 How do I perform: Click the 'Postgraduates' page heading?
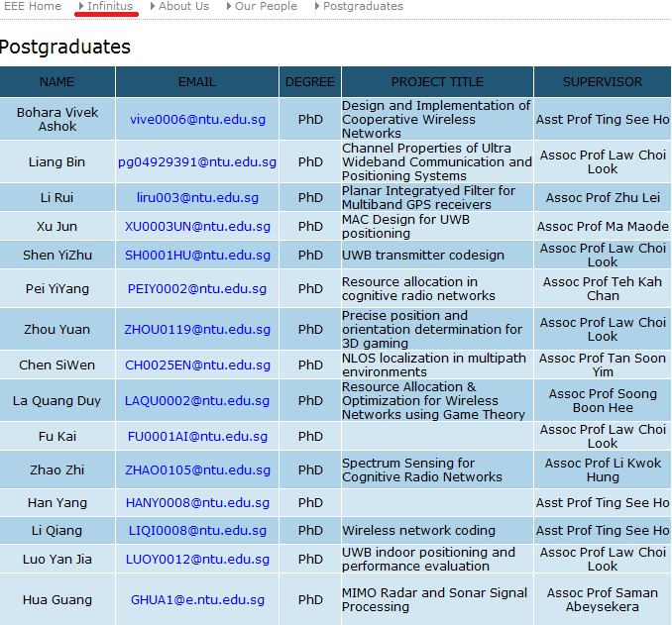pyautogui.click(x=64, y=47)
